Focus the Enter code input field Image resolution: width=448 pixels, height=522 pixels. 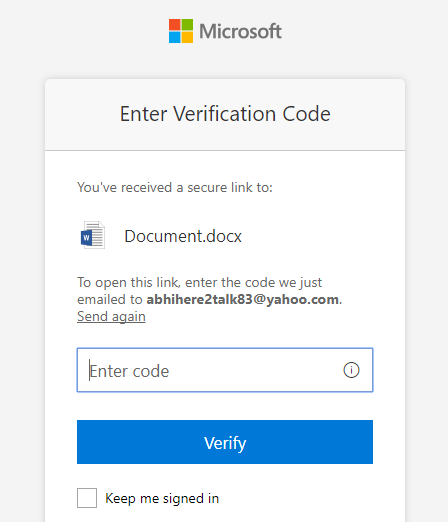click(x=225, y=370)
